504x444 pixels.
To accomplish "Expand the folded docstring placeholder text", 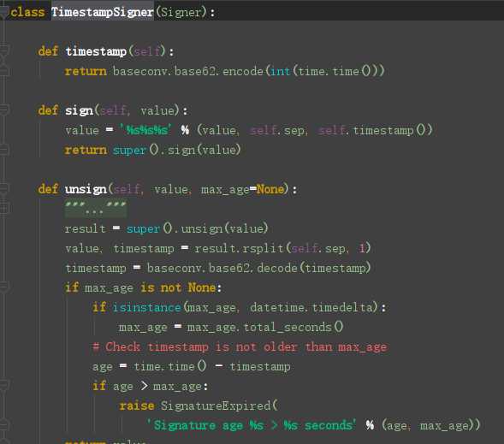I will (96, 209).
